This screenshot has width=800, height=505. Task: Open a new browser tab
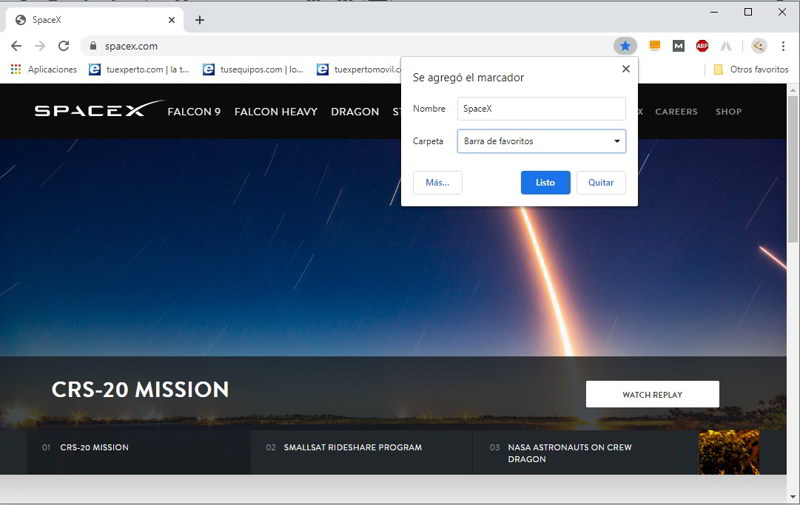(x=200, y=20)
